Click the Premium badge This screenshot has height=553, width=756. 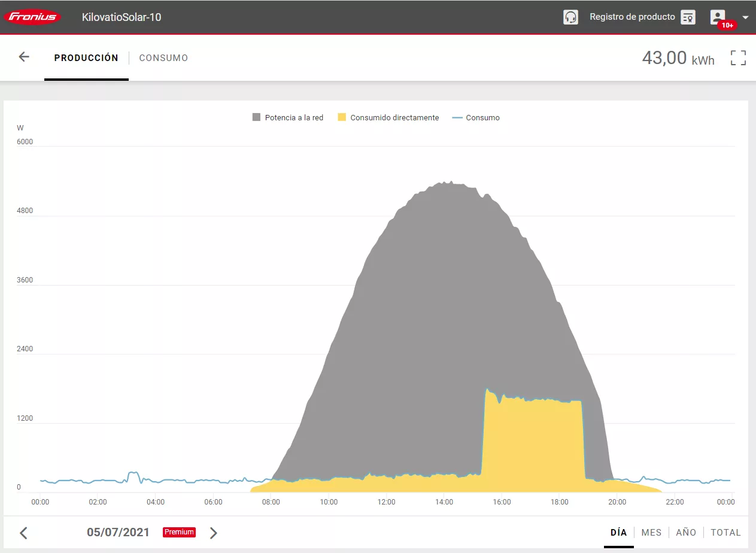[178, 532]
